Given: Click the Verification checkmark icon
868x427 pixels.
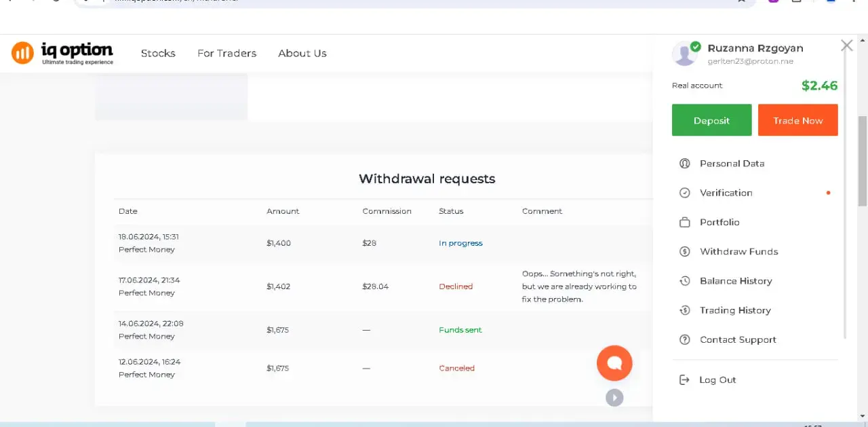Looking at the screenshot, I should 685,193.
